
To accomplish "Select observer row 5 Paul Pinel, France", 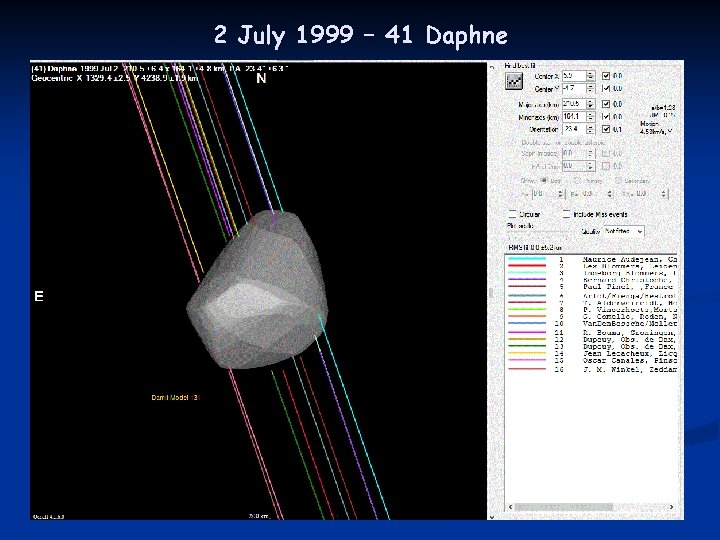I will pyautogui.click(x=591, y=287).
